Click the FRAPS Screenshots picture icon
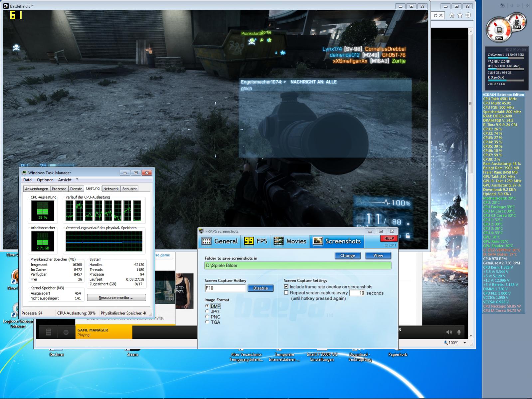 coord(318,241)
